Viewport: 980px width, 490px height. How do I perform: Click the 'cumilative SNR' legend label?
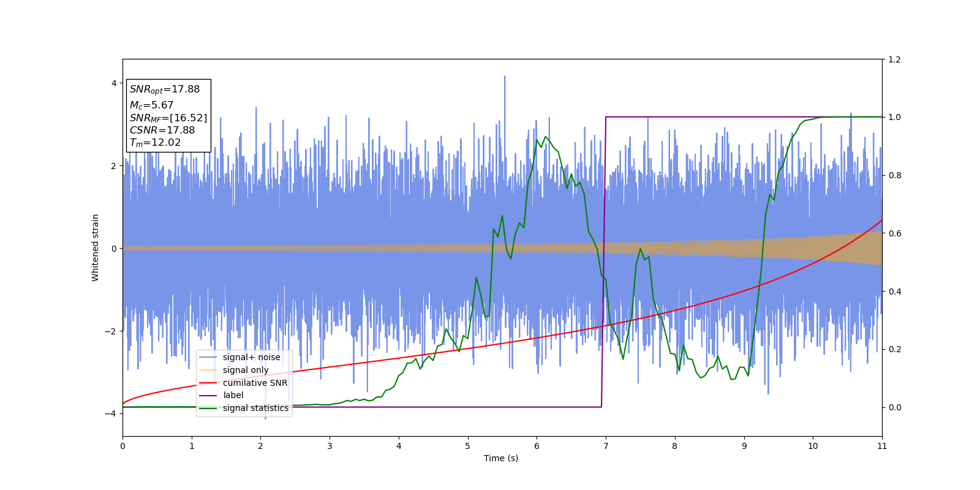point(255,383)
